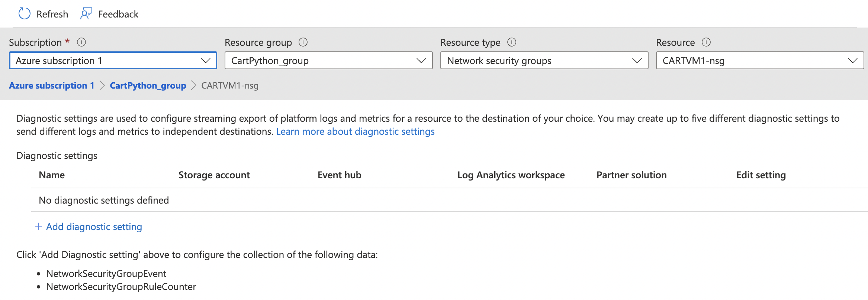Open the Subscription dropdown showing Azure subscription 1
This screenshot has width=868, height=300.
pos(113,60)
